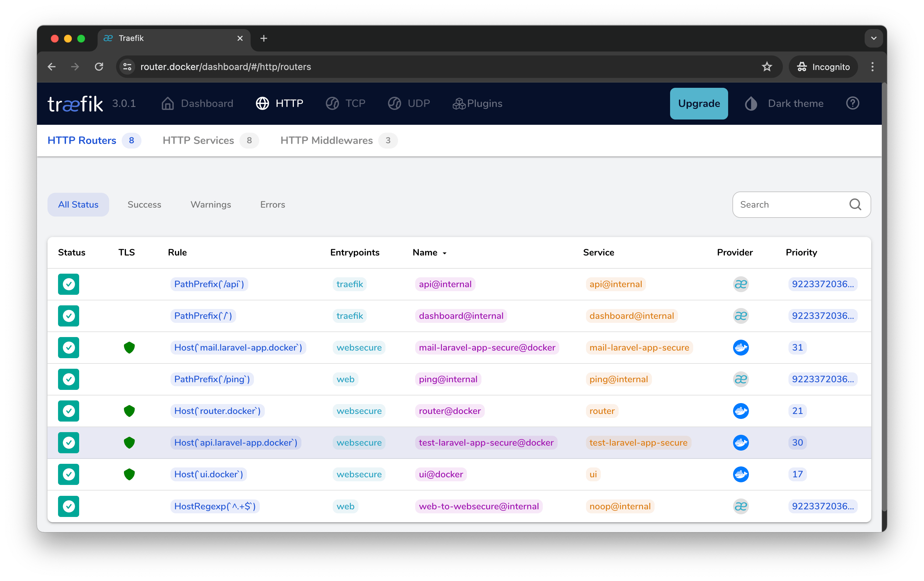Open the Name column sort dropdown

coord(444,253)
